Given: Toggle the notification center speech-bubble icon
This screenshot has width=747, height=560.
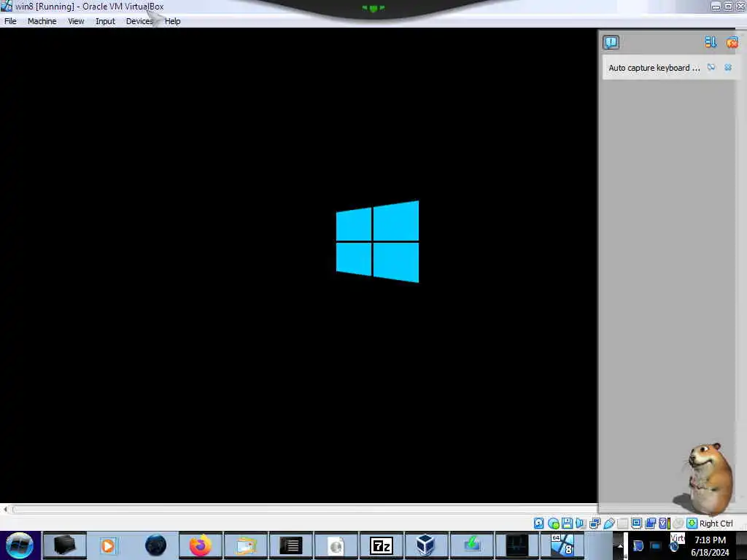Looking at the screenshot, I should coord(611,42).
